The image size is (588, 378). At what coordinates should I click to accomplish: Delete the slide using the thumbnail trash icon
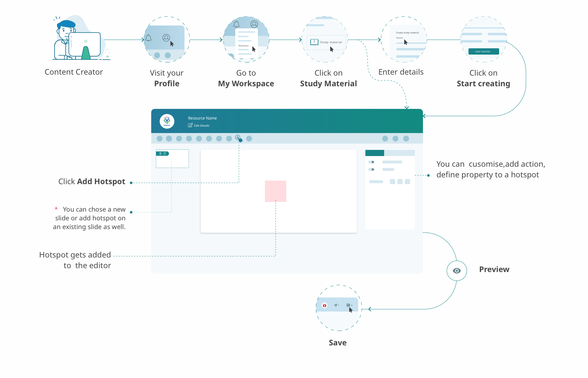160,153
